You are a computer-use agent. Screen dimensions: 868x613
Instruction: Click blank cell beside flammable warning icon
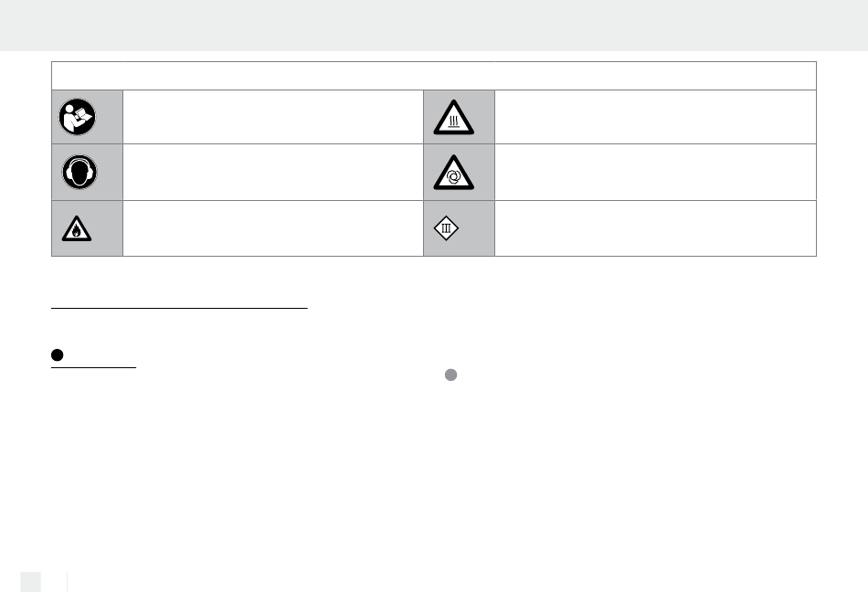(x=273, y=228)
